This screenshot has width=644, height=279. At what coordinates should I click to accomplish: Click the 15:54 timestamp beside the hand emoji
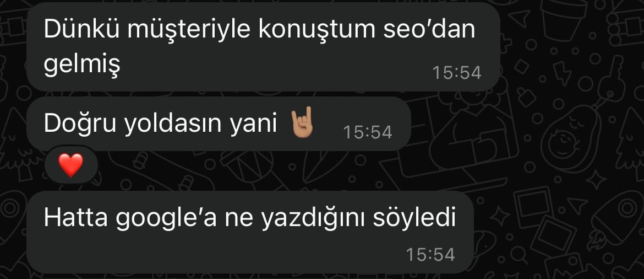(x=368, y=132)
